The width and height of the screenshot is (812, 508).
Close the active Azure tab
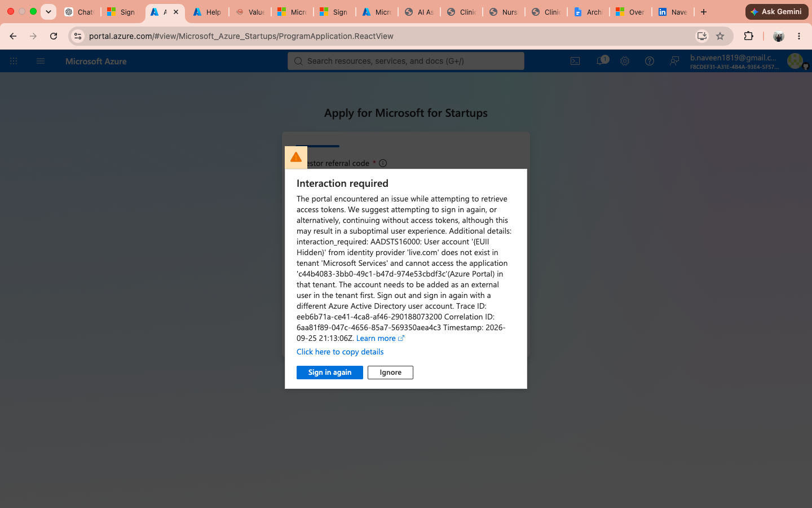[x=176, y=12]
